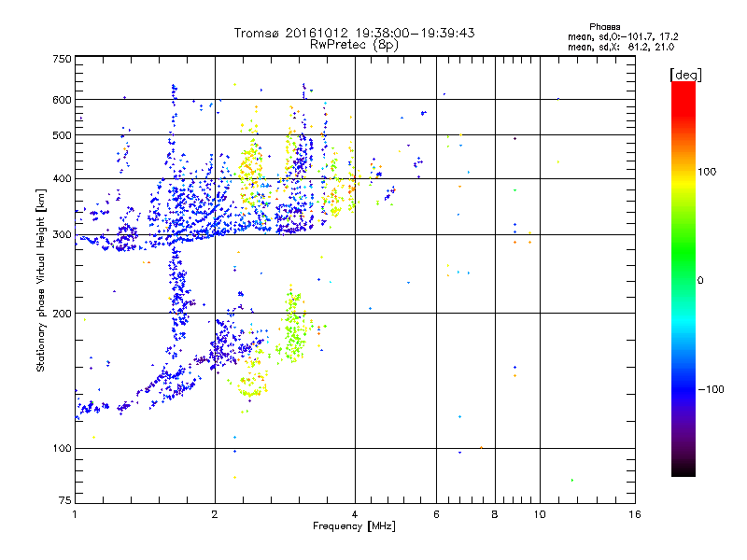Click the 'mean, sd,X: 81.2, 21.0' line
Screen dimensions: 747x560
(621, 47)
